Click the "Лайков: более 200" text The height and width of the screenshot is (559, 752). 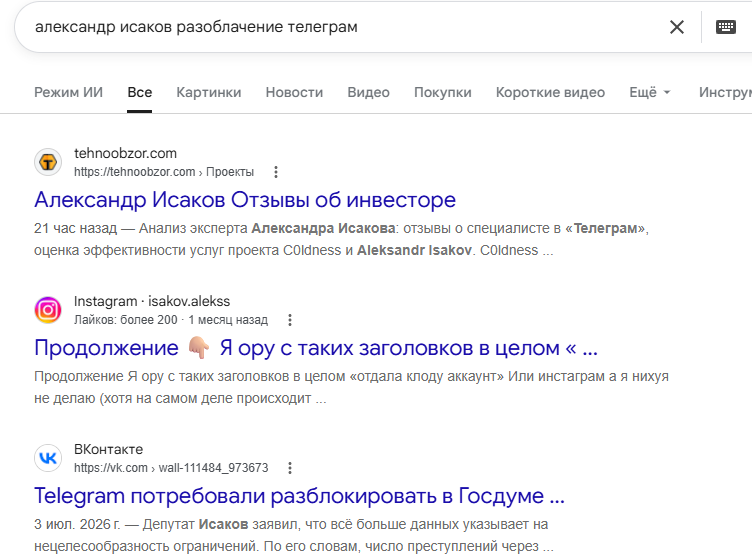126,320
